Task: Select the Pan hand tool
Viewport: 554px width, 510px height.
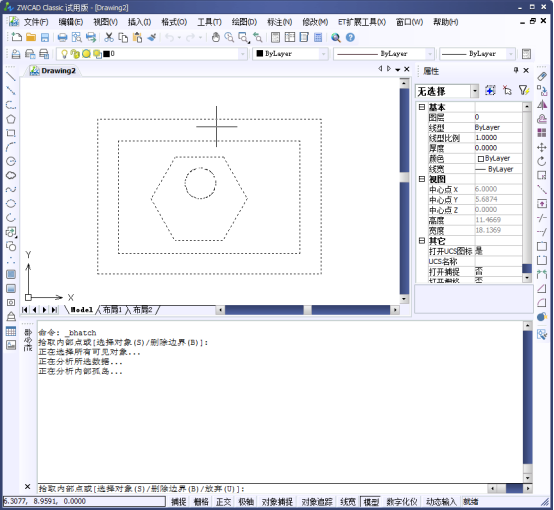Action: 216,37
